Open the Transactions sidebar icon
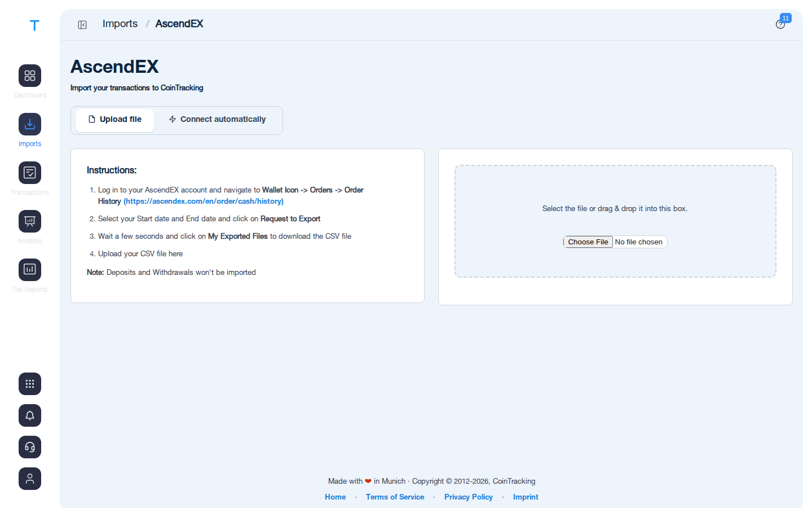The height and width of the screenshot is (508, 812). coord(30,173)
